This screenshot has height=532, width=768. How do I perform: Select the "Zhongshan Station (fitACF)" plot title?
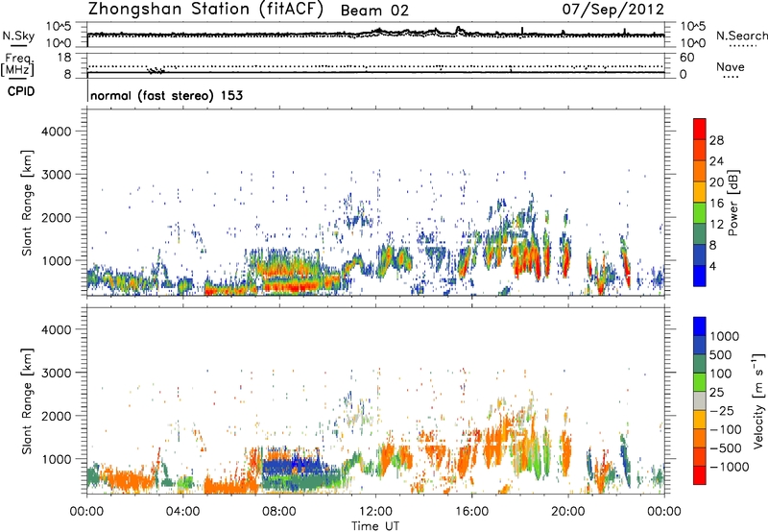tap(205, 10)
